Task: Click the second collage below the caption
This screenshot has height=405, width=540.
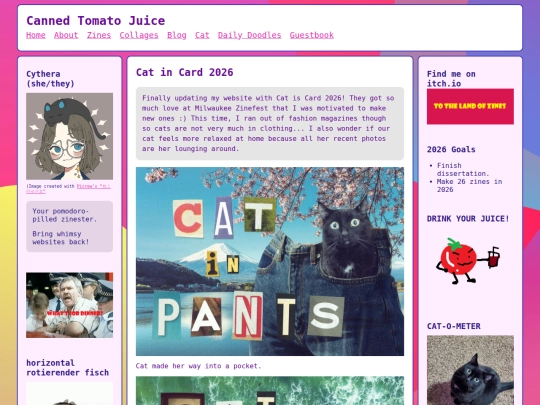Action: 270,391
